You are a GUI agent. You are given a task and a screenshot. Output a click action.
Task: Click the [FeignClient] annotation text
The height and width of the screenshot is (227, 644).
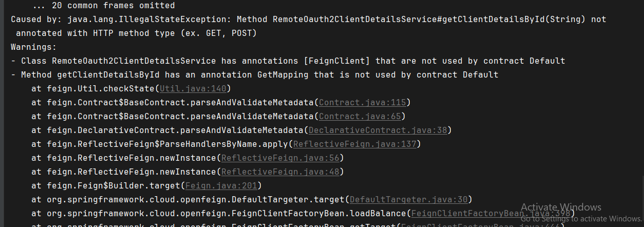[x=336, y=61]
